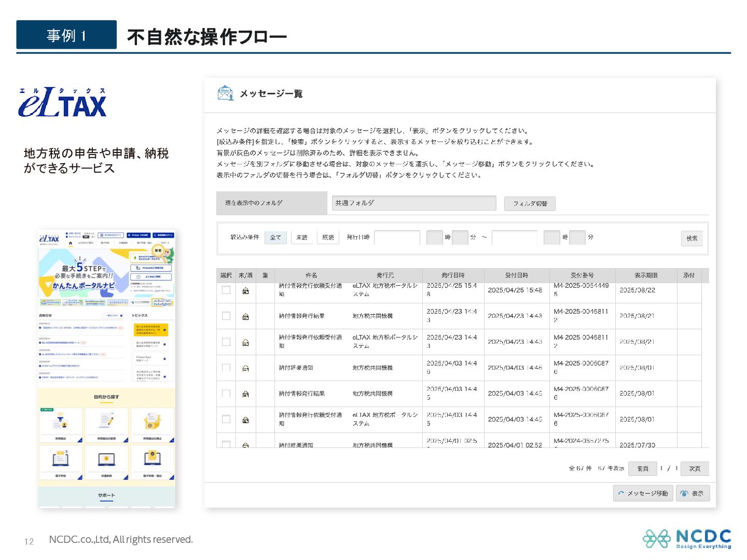Click the 表示 button with eye icon
Viewport: 747px width, 560px height.
pos(693,493)
